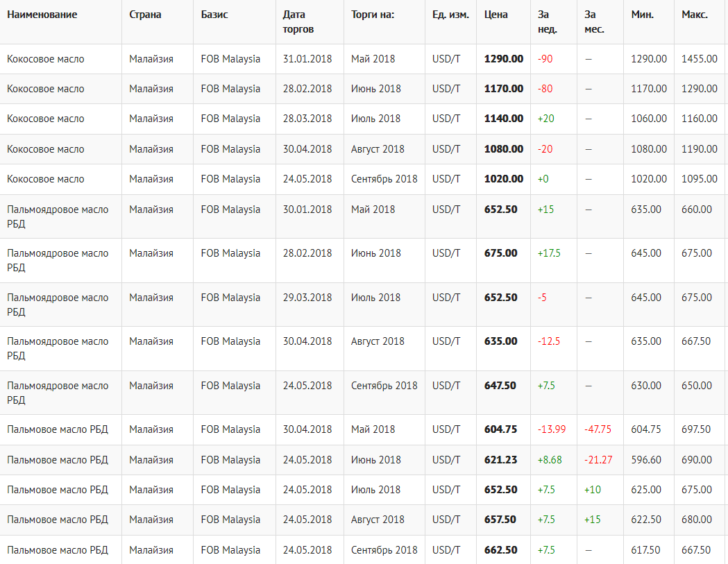The height and width of the screenshot is (564, 728).
Task: Select the 31.01.2018 trade date cell
Action: pyautogui.click(x=307, y=59)
